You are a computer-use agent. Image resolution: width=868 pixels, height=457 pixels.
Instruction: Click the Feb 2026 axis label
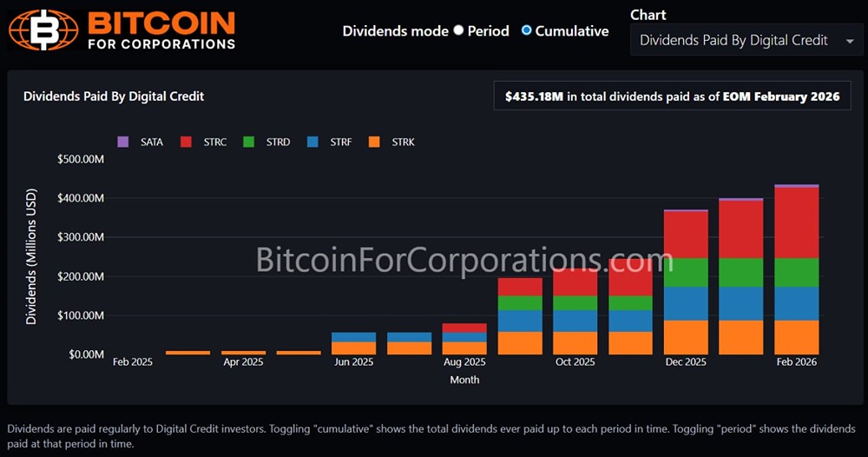point(796,361)
